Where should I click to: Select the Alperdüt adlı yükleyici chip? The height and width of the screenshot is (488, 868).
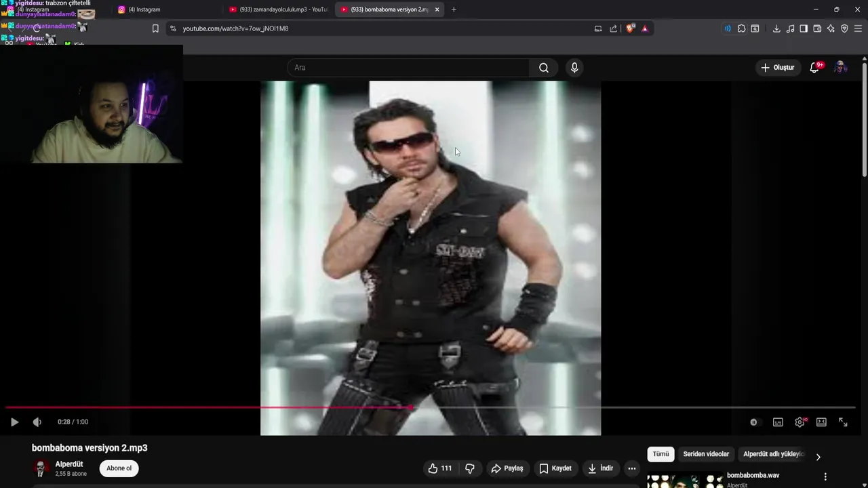pyautogui.click(x=773, y=454)
